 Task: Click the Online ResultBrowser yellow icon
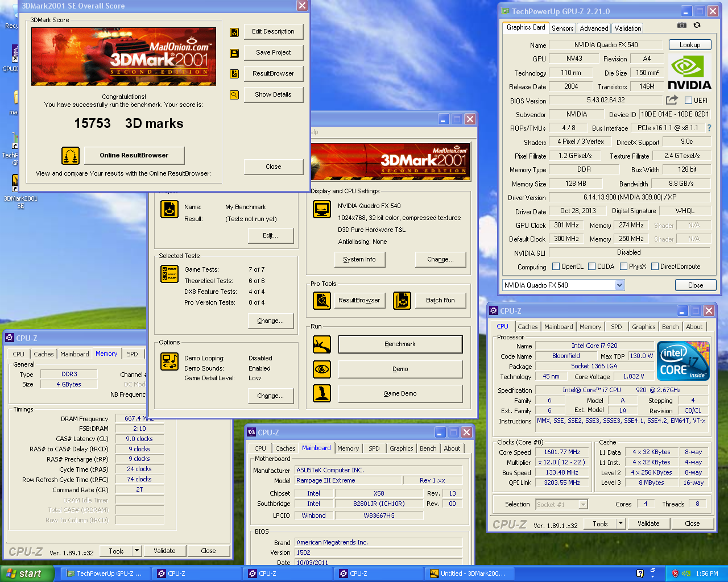[x=71, y=155]
